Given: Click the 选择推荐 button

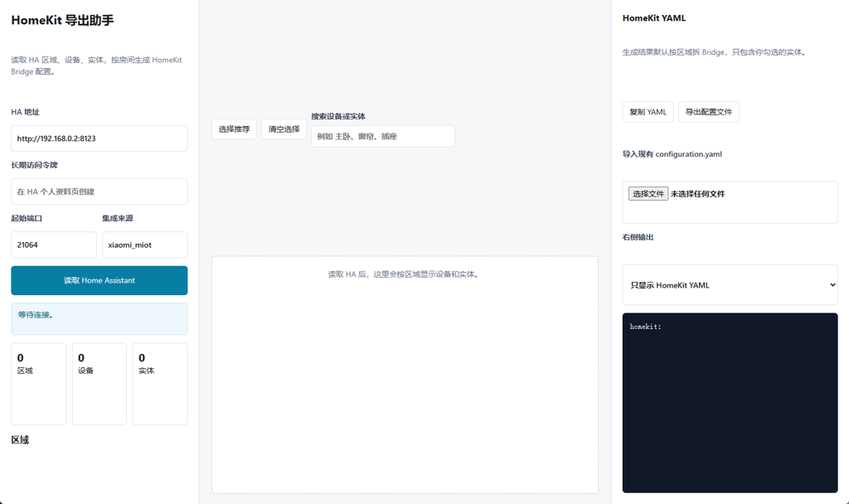Looking at the screenshot, I should pos(234,128).
